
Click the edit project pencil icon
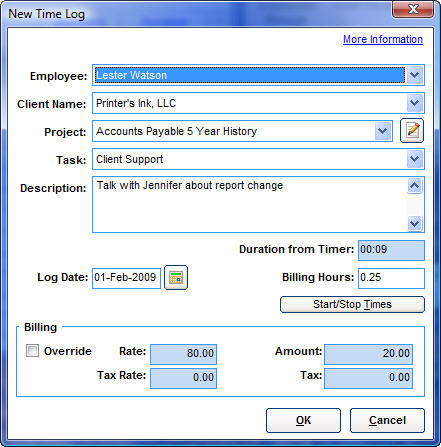pos(412,130)
